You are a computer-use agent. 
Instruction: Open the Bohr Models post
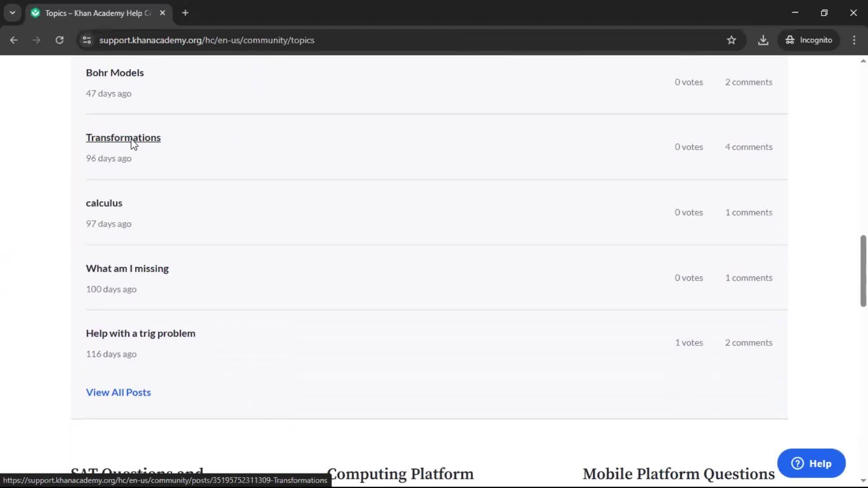pyautogui.click(x=115, y=73)
